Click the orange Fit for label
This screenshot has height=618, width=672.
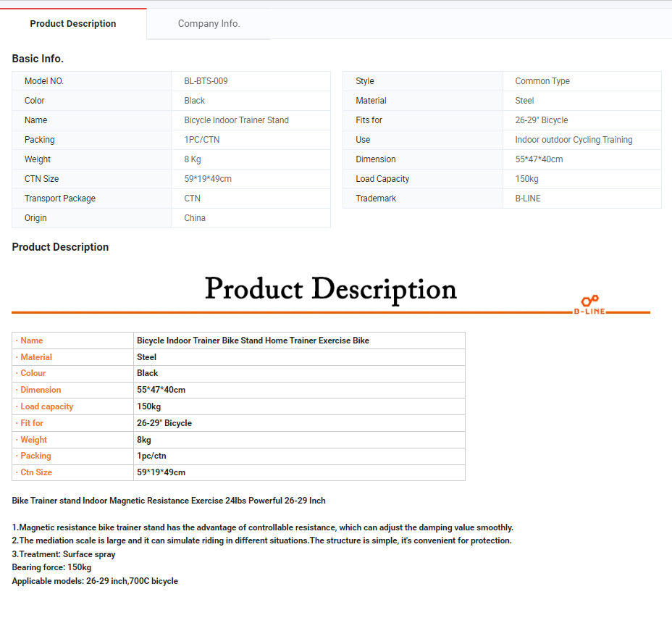(32, 423)
